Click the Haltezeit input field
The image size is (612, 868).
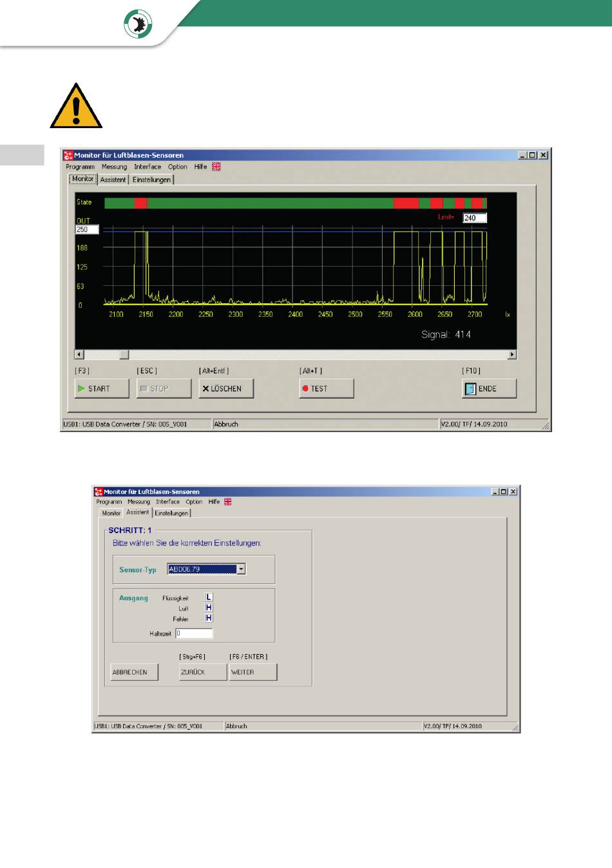[x=194, y=634]
